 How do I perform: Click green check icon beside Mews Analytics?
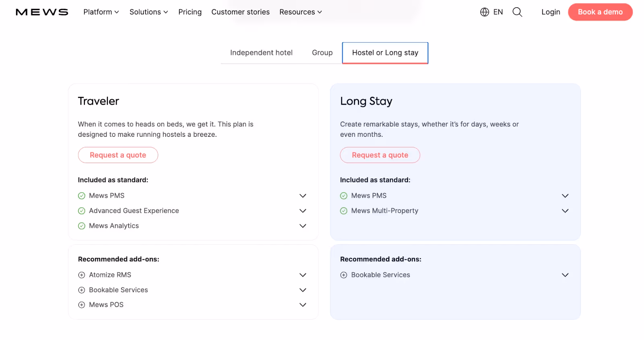82,226
